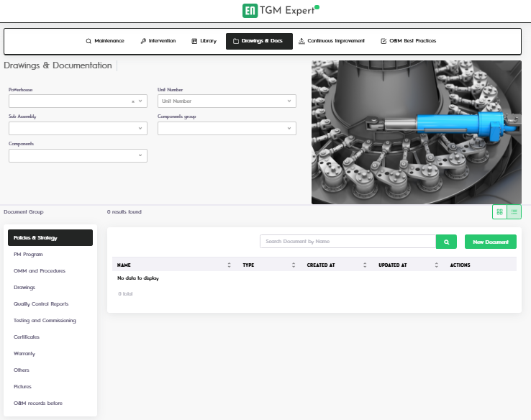Viewport: 531px width, 420px height.
Task: Sort the Name column using its sort arrows
Action: pos(229,265)
